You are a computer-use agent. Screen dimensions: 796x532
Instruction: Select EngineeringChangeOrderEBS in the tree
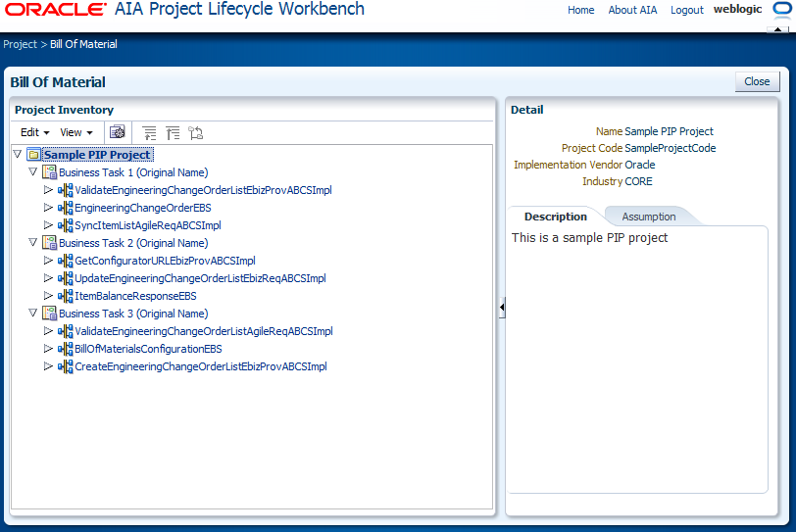(143, 208)
